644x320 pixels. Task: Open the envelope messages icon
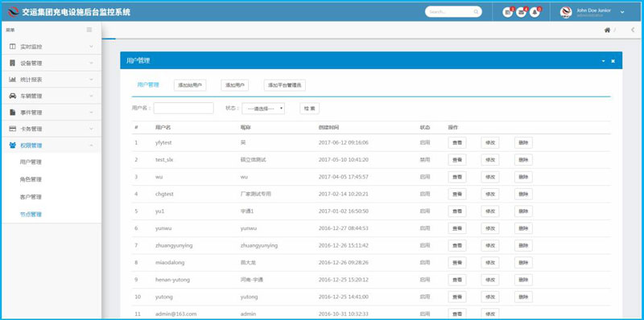pyautogui.click(x=521, y=12)
